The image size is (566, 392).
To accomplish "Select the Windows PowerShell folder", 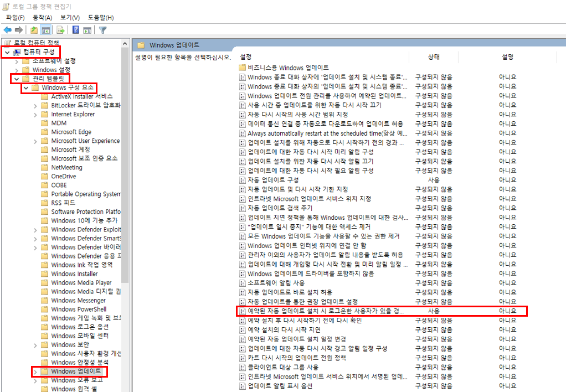I will (79, 309).
